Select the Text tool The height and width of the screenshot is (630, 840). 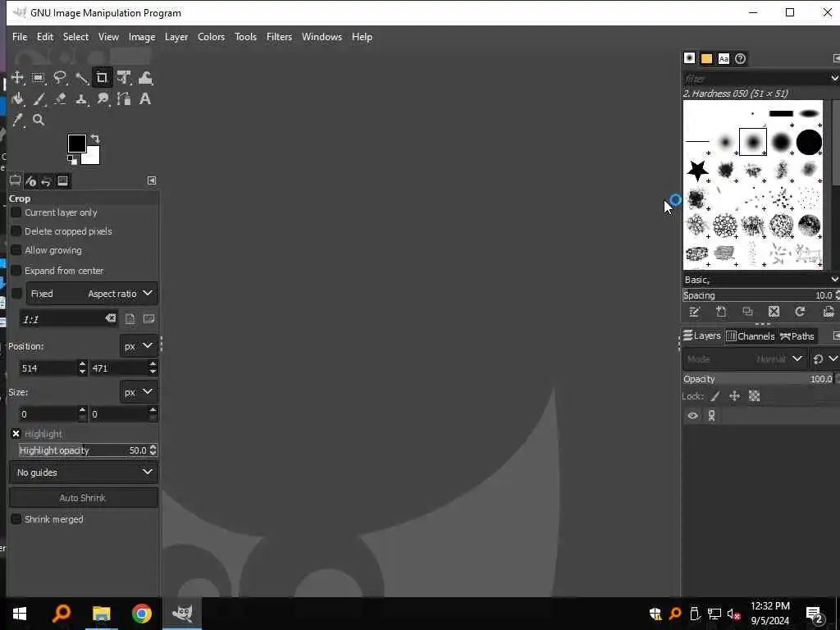pos(145,99)
